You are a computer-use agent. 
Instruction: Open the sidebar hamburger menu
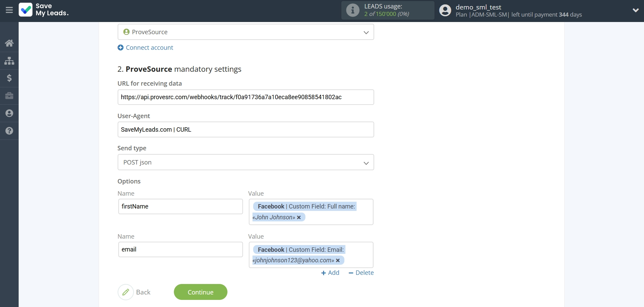(x=9, y=10)
